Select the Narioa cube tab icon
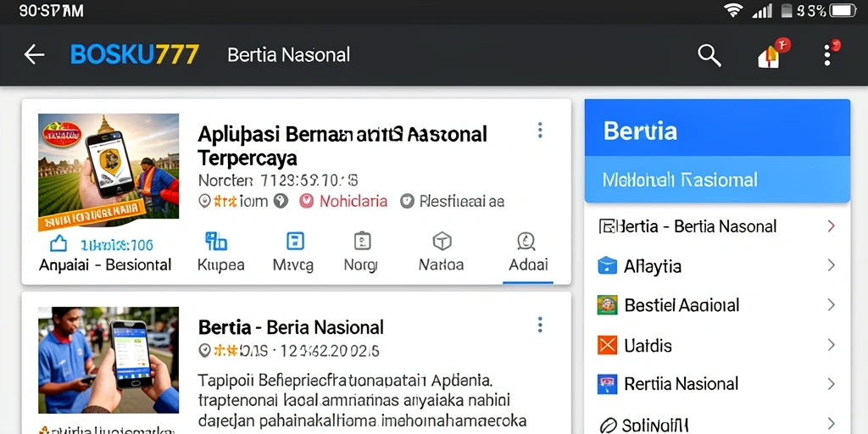Image resolution: width=868 pixels, height=434 pixels. pos(442,242)
